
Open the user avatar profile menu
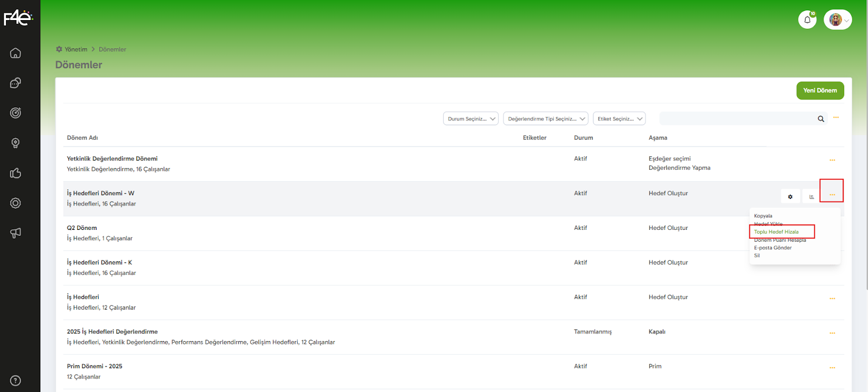[838, 20]
